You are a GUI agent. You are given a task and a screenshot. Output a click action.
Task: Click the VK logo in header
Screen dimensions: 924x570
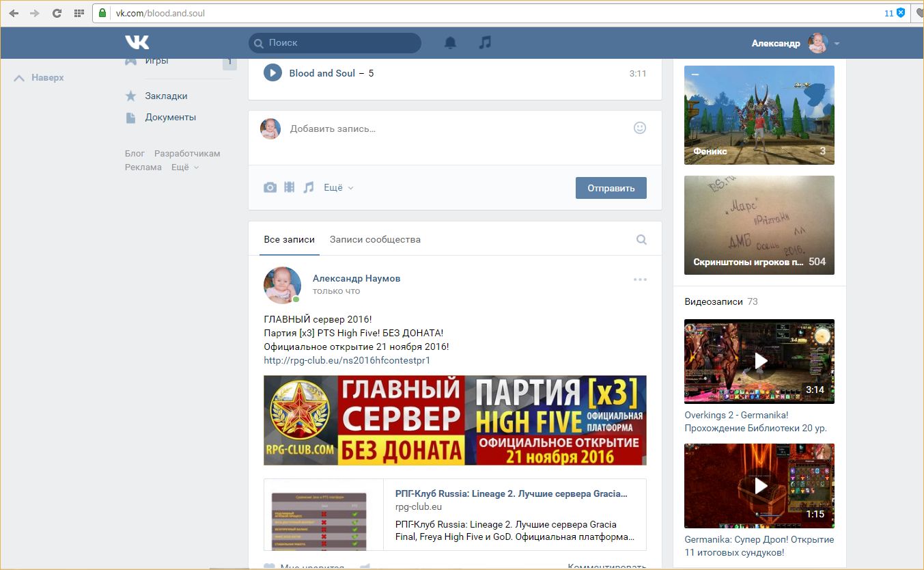click(x=137, y=42)
